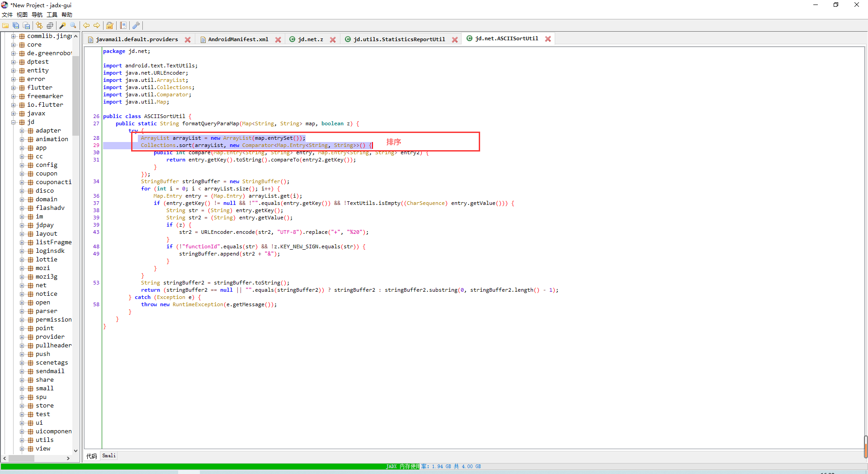
Task: Switch to the jd.net.z tab
Action: click(311, 39)
